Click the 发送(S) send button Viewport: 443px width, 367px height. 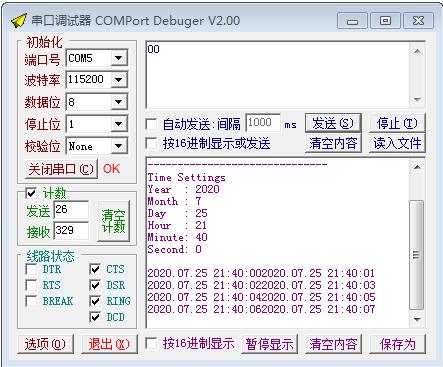[x=333, y=123]
